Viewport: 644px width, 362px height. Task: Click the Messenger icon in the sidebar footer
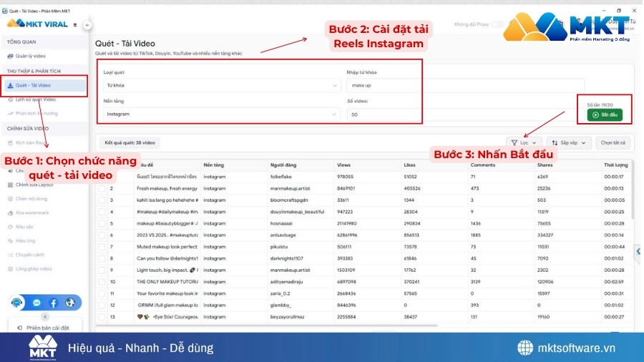(36, 303)
